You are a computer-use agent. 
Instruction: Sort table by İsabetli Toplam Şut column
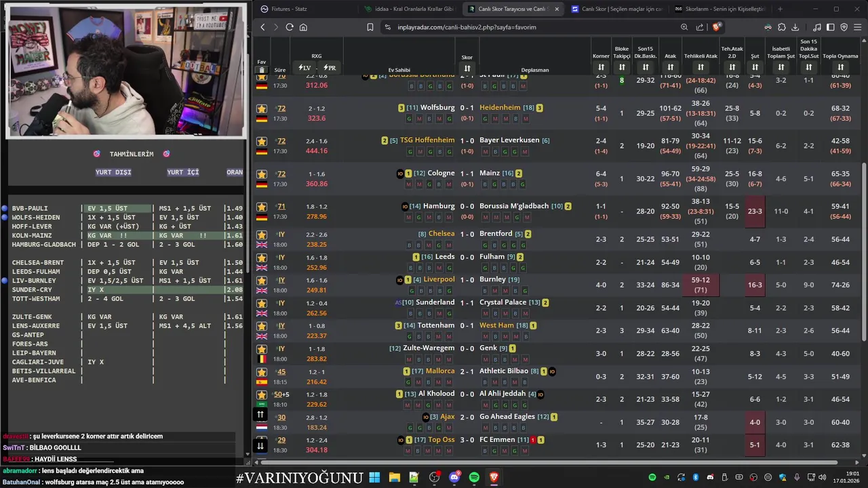click(x=781, y=67)
